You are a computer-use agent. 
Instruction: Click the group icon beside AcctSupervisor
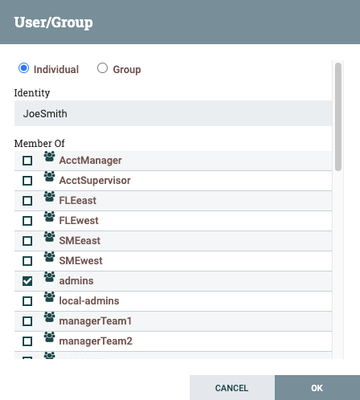coord(49,176)
